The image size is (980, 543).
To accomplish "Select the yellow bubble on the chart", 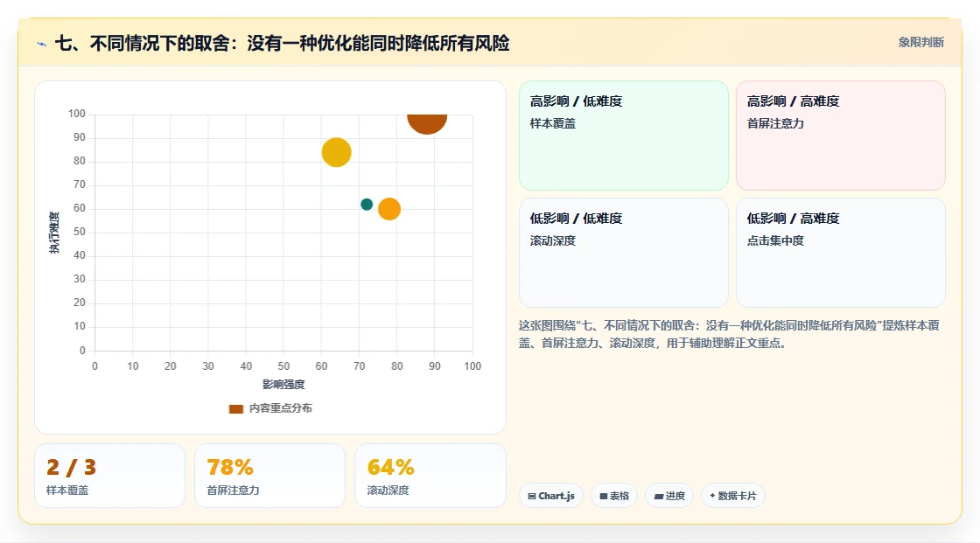I will pyautogui.click(x=337, y=152).
